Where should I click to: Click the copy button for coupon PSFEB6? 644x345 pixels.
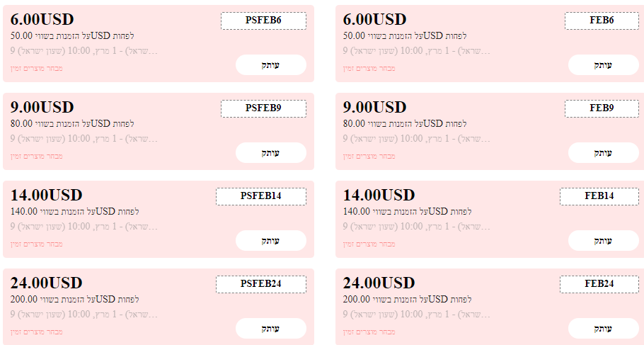[270, 65]
